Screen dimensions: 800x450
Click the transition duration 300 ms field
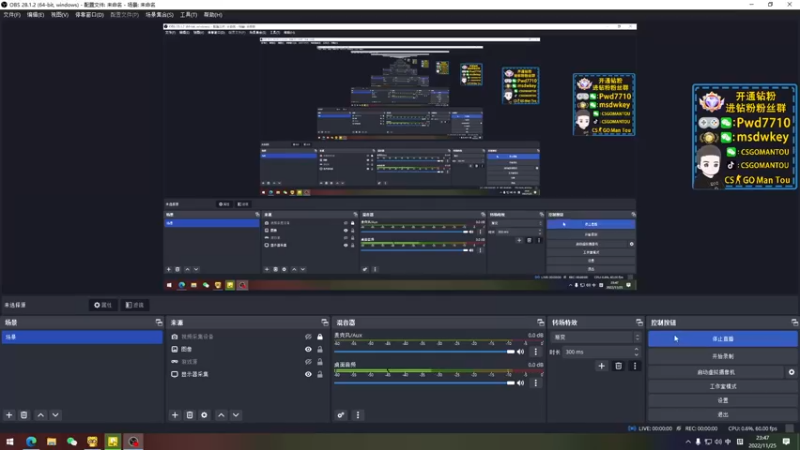tap(597, 352)
